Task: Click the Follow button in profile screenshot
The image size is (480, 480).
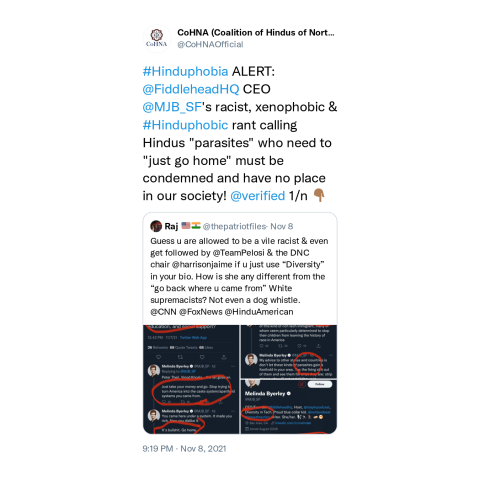Action: (320, 384)
